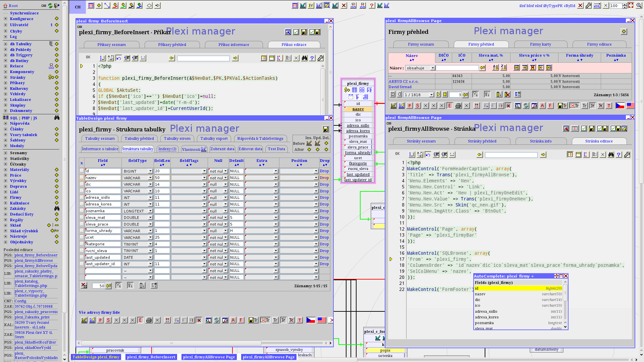Viewport: 644px width, 362px height.
Task: Open the David Strnad company link
Action: coord(400,87)
